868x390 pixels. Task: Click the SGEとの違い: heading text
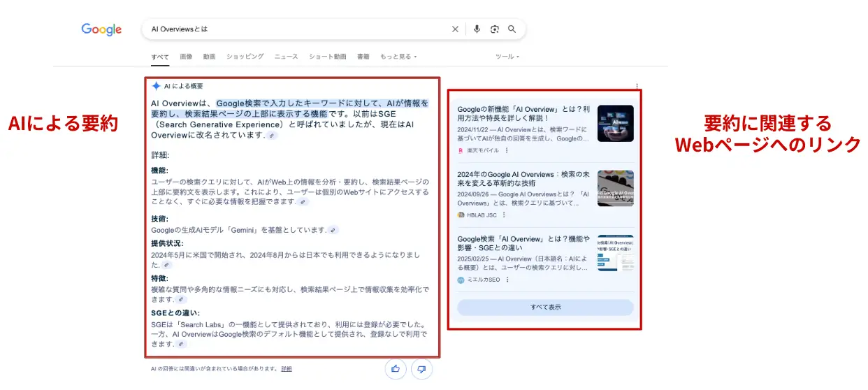click(x=175, y=313)
